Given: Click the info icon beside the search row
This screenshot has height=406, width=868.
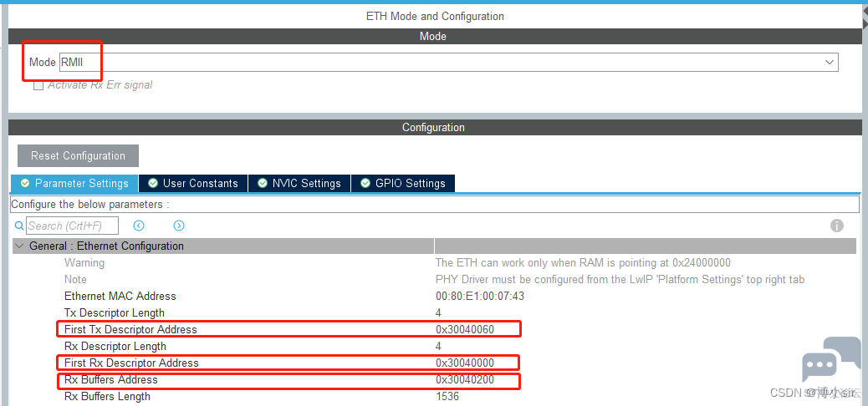Looking at the screenshot, I should click(x=836, y=226).
